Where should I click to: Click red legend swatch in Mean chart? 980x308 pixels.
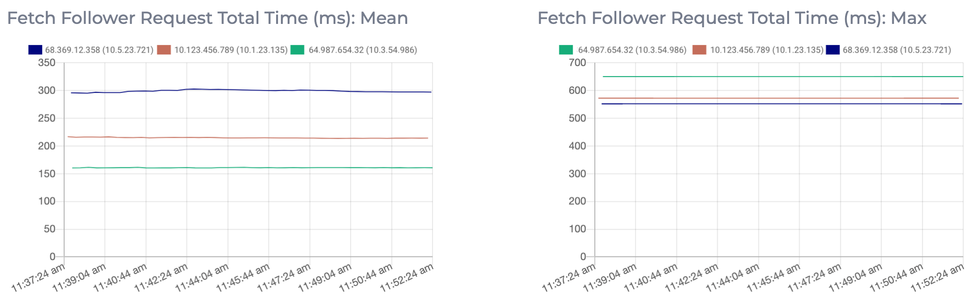[x=164, y=50]
